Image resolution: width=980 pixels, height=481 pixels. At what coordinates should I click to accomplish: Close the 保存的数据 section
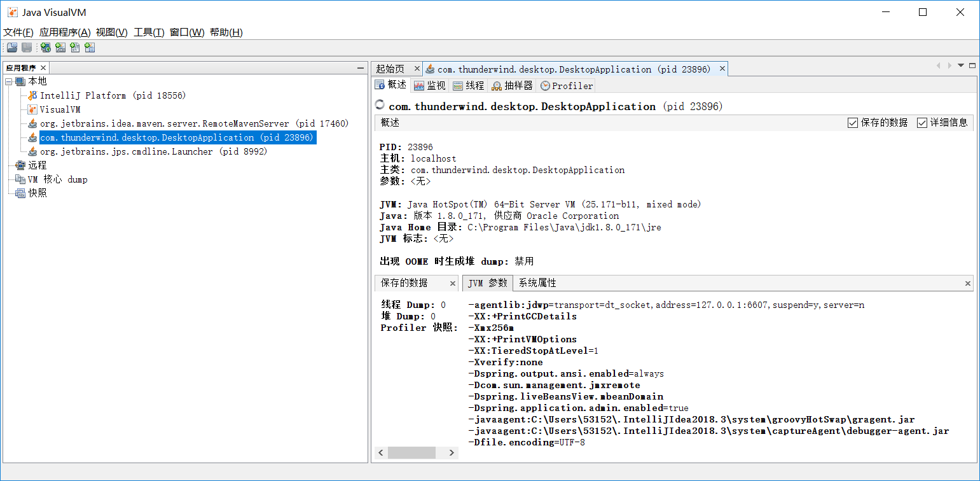pos(453,283)
